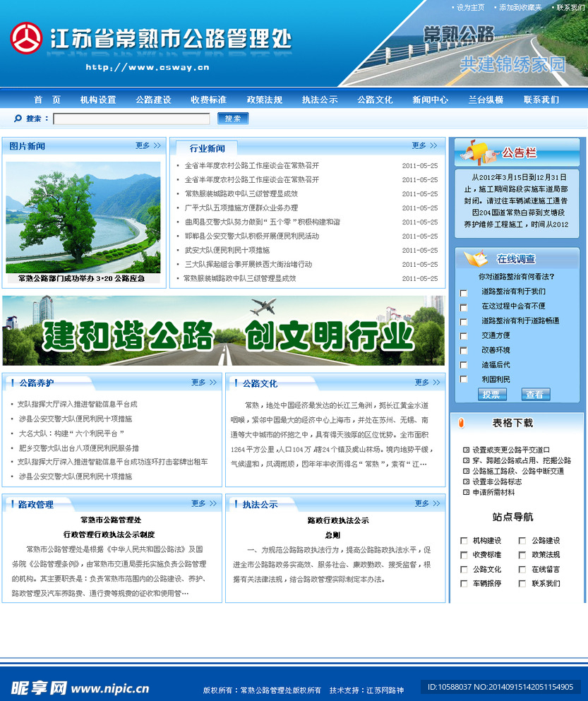The width and height of the screenshot is (588, 701).
Task: Click arrow icon next to 设置或变更公路平交道口
Action: 466,450
